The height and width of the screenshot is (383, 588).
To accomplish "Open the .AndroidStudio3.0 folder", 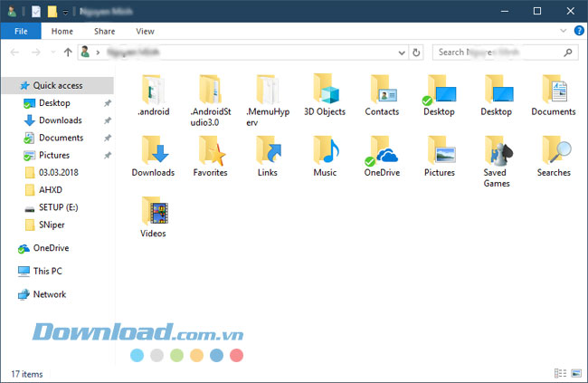I will [x=211, y=101].
